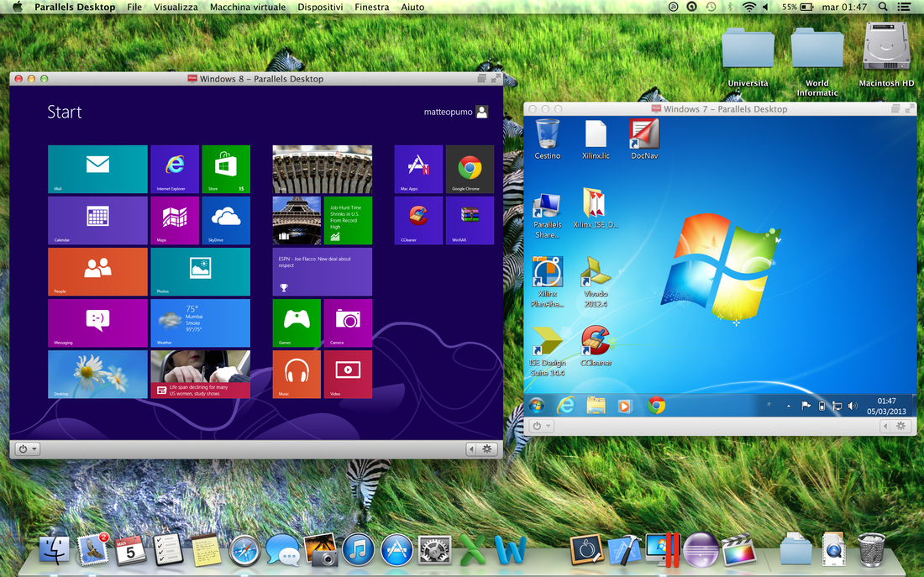
Task: Open the Job-Hunt Time finance tile
Action: point(348,220)
